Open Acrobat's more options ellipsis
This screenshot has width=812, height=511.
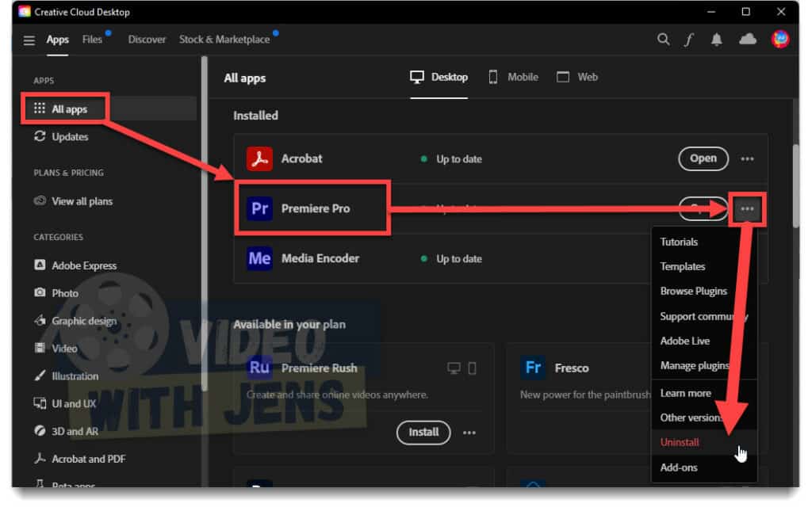747,158
